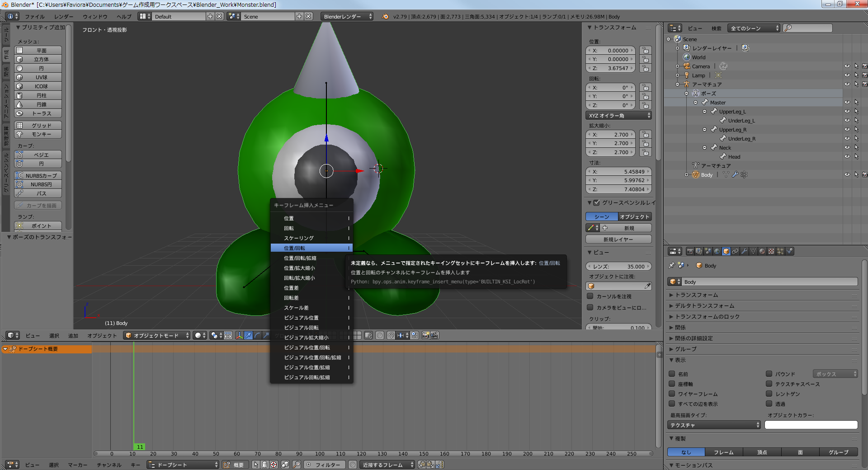The image size is (868, 470).
Task: Select the 'フレーム' duplication option
Action: [x=724, y=452]
